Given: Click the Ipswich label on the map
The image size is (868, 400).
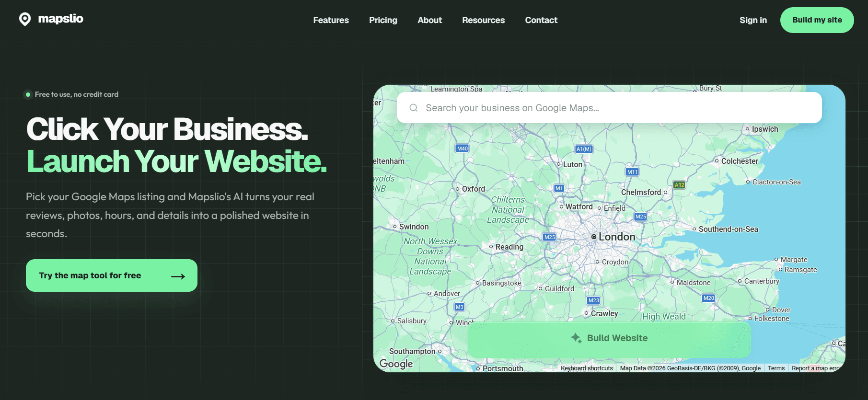Looking at the screenshot, I should tap(765, 129).
